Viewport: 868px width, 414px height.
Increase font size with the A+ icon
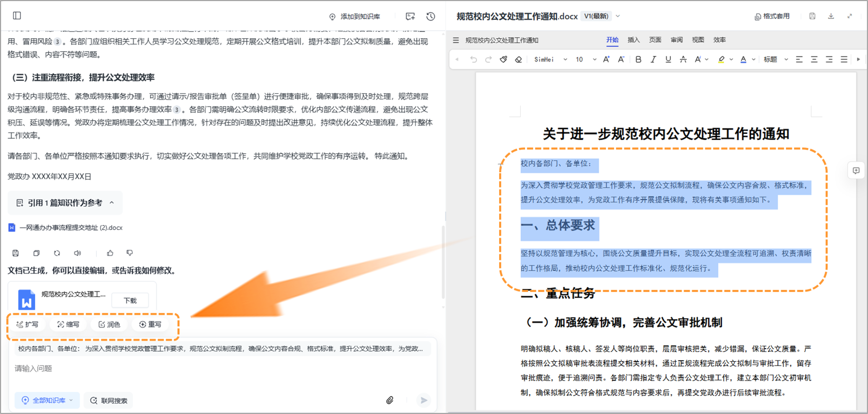[606, 59]
